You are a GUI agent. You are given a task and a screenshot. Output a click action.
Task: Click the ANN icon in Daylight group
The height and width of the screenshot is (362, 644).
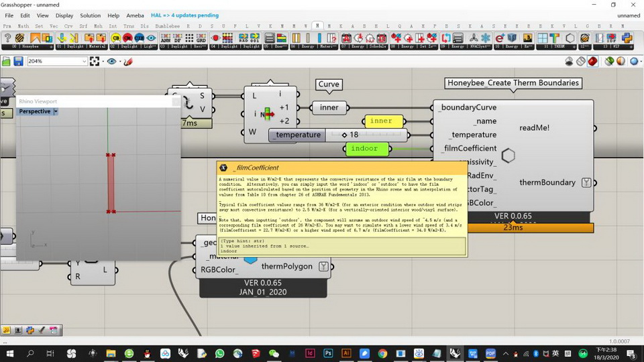tap(164, 38)
